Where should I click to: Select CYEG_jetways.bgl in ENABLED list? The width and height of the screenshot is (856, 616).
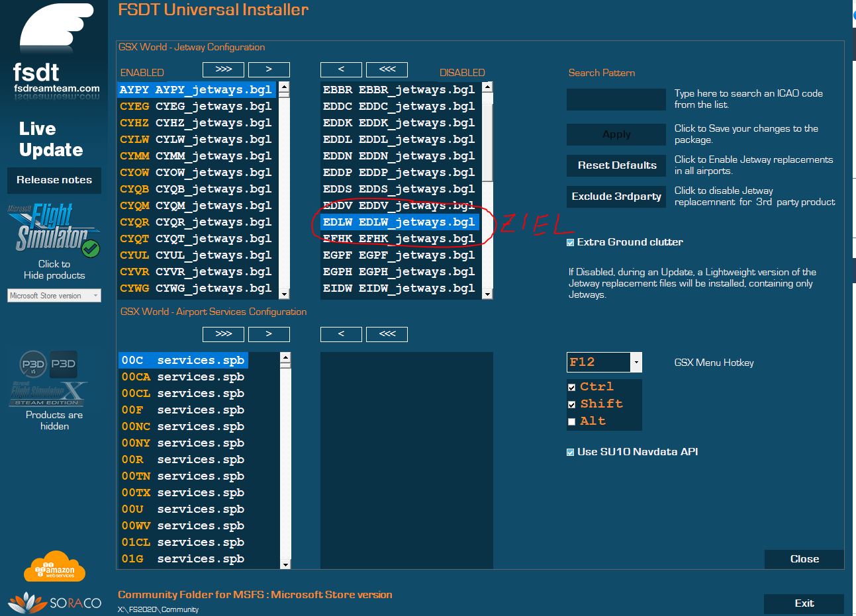tap(197, 106)
